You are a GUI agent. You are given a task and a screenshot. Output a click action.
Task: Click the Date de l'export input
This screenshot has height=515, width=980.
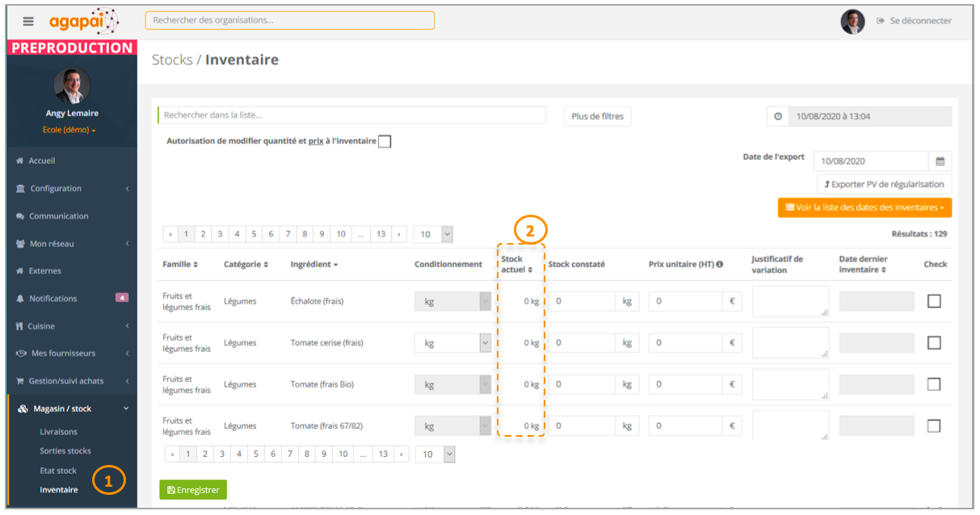871,161
